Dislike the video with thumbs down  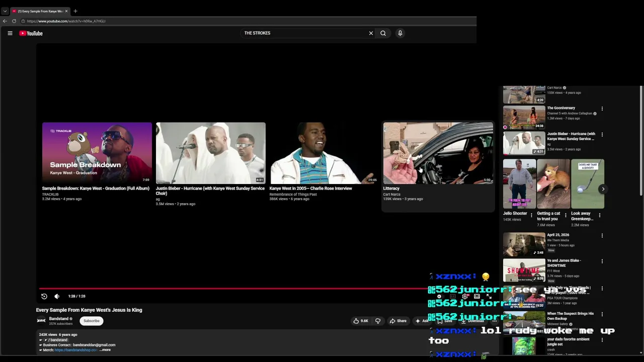tap(378, 321)
